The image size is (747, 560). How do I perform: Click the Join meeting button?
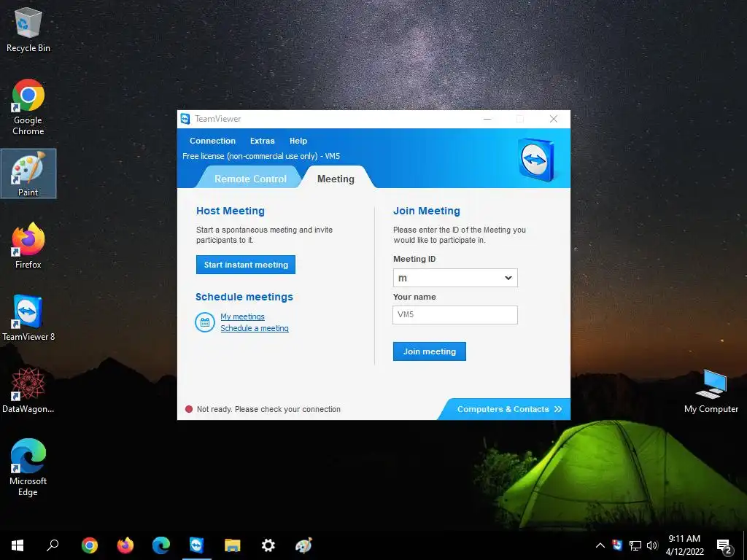tap(429, 351)
